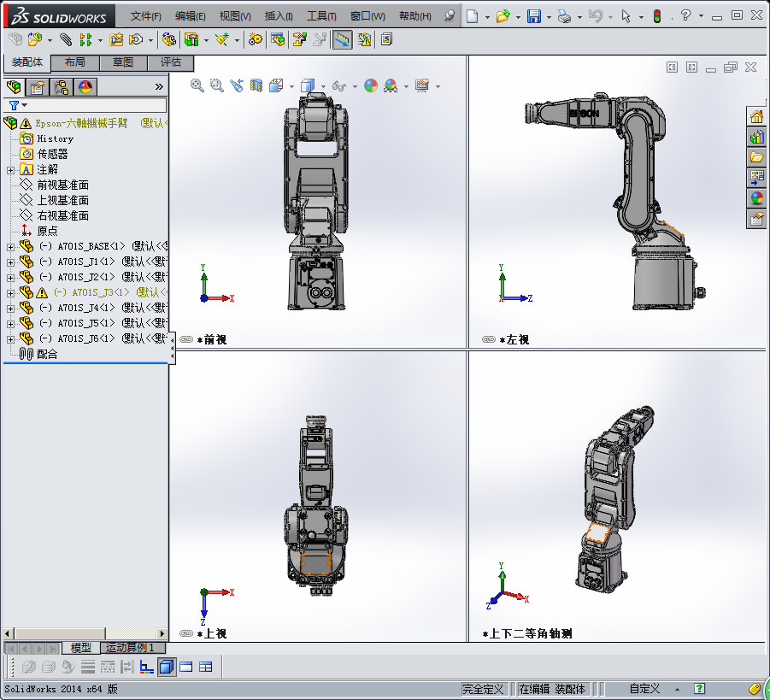This screenshot has width=770, height=700.
Task: Select the 配合 mates folder in tree
Action: (x=47, y=354)
